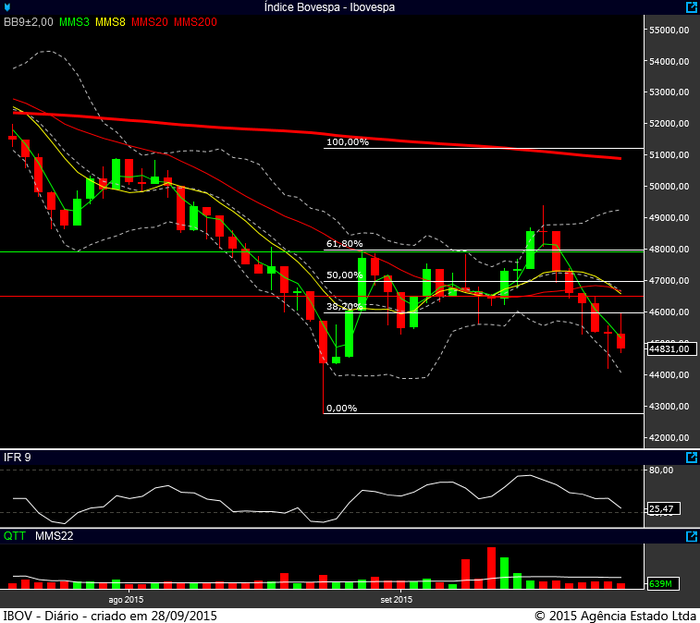
Task: Select the BB9±2,00 Bollinger legend label
Action: [x=28, y=21]
